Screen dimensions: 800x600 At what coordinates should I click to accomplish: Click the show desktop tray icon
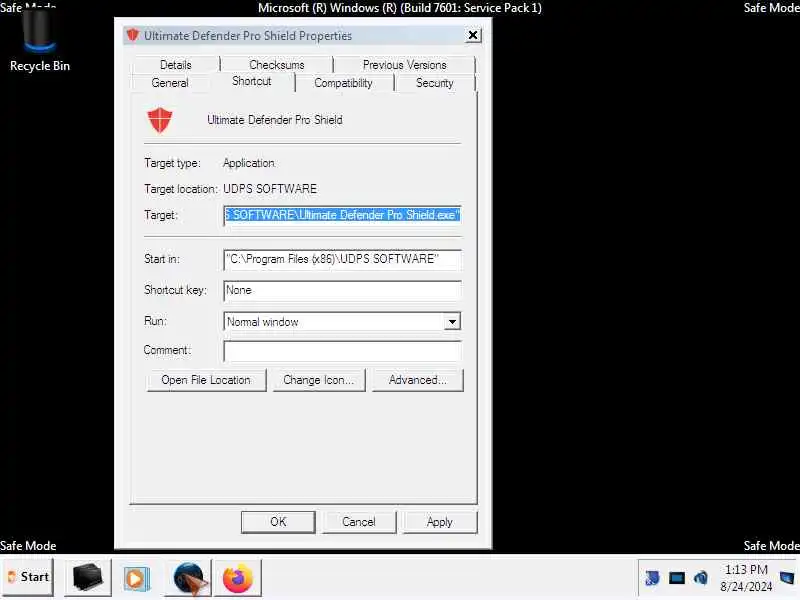point(786,578)
